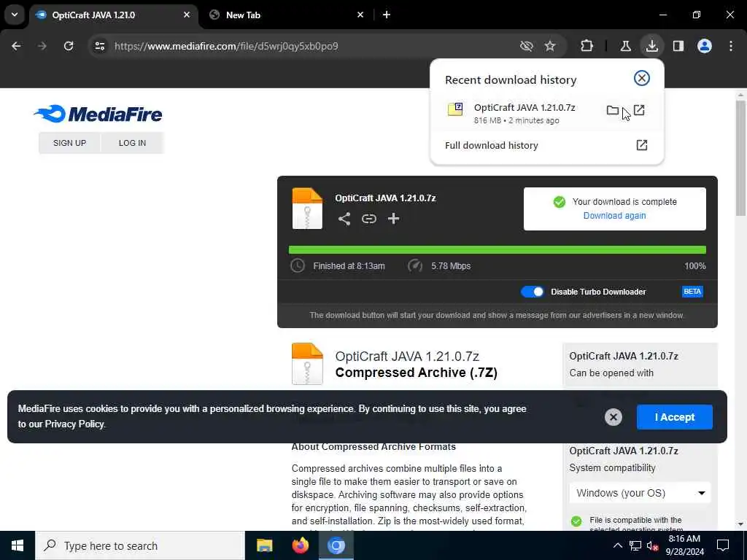
Task: Open the Chrome profile avatar
Action: pyautogui.click(x=705, y=46)
